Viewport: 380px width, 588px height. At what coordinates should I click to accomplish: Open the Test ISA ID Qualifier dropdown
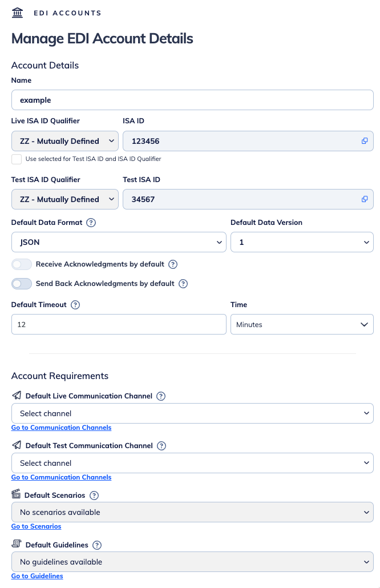pos(65,199)
